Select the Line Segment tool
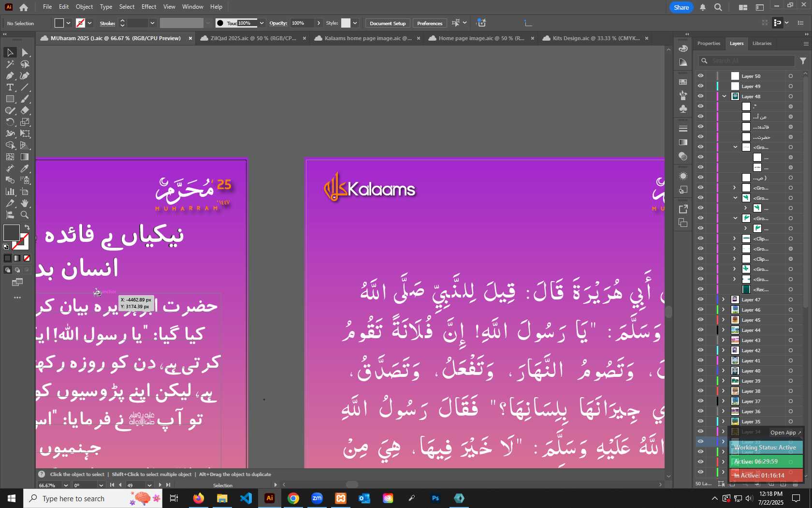Viewport: 812px width, 508px height. [x=25, y=87]
